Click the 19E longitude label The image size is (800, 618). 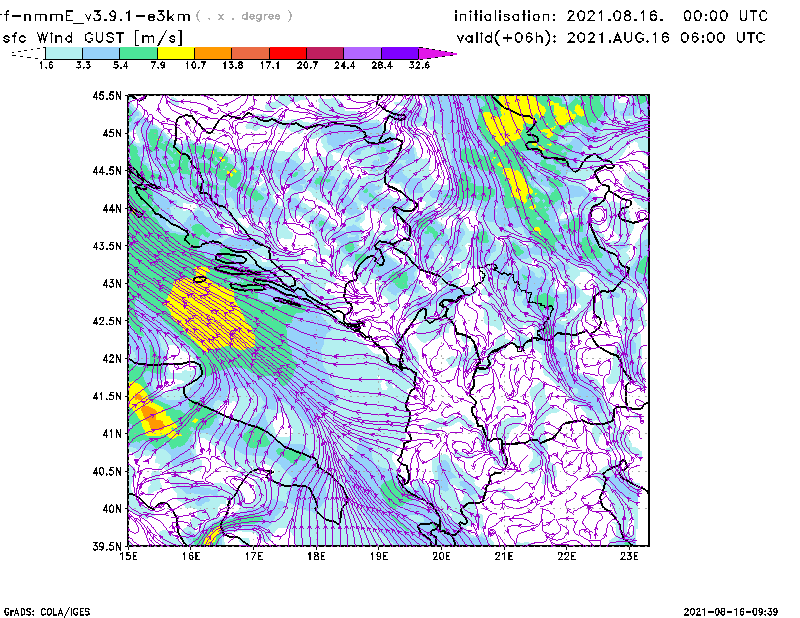(x=379, y=556)
